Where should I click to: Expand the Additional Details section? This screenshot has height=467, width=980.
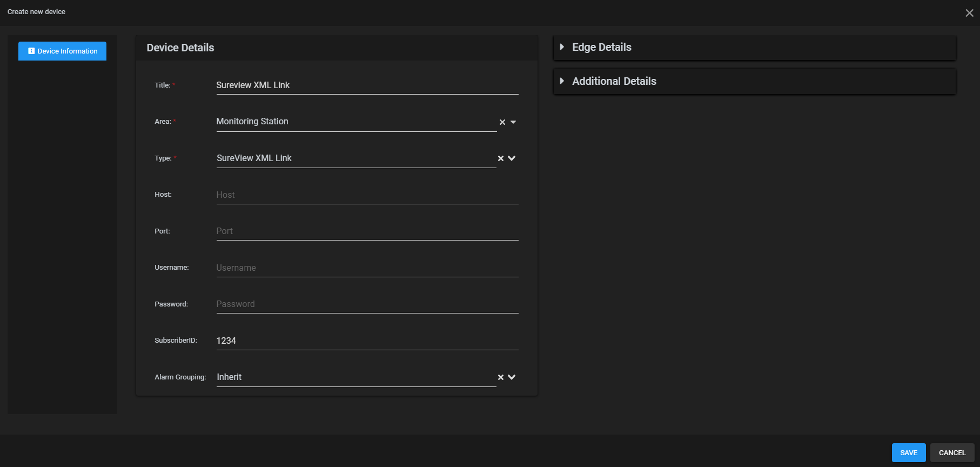614,82
